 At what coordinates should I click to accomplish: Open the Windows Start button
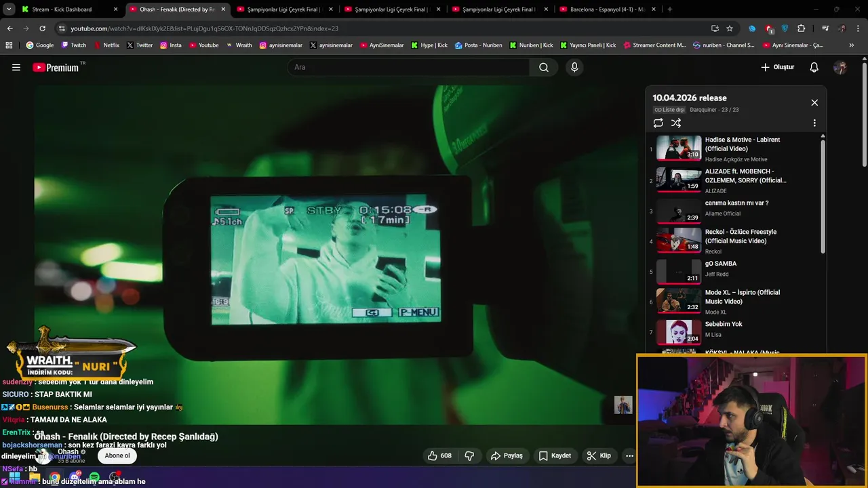click(x=14, y=477)
